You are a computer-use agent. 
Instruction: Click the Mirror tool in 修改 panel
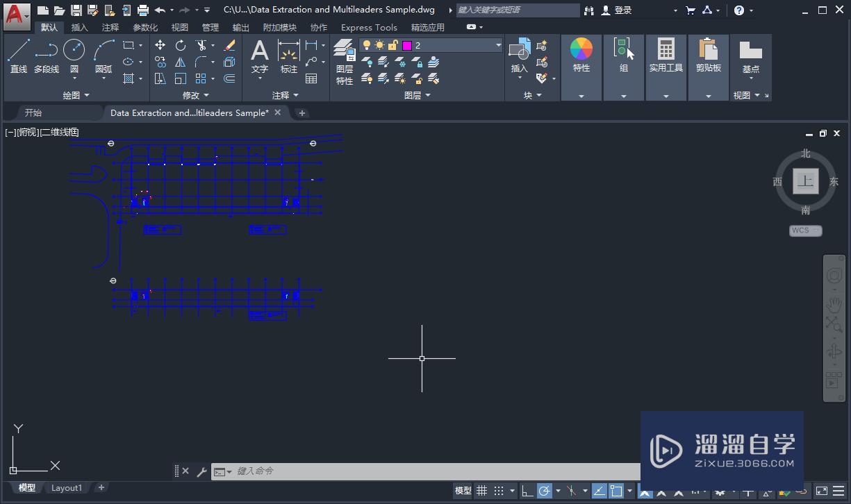coord(181,62)
